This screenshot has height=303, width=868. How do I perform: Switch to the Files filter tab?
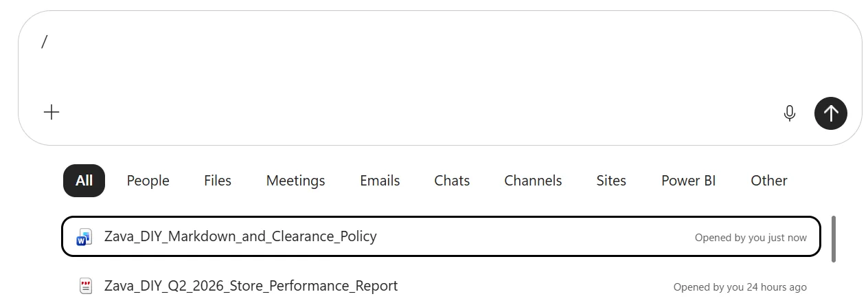coord(218,181)
